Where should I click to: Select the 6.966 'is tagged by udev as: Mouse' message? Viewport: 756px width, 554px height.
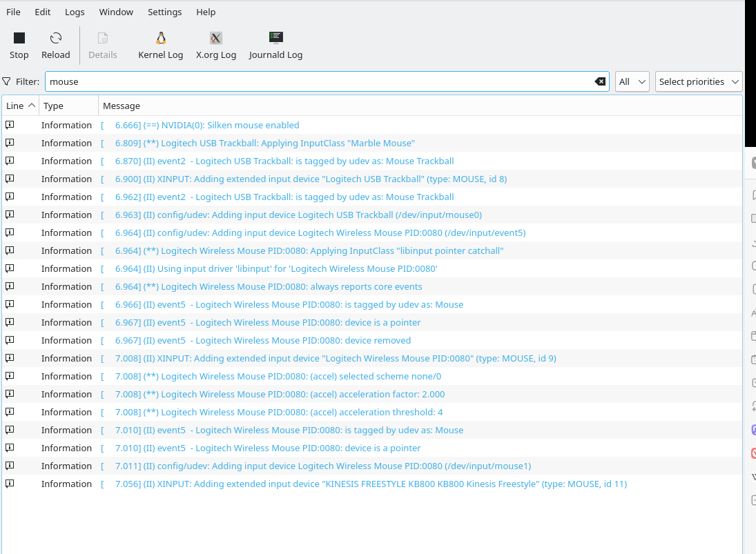(x=282, y=304)
